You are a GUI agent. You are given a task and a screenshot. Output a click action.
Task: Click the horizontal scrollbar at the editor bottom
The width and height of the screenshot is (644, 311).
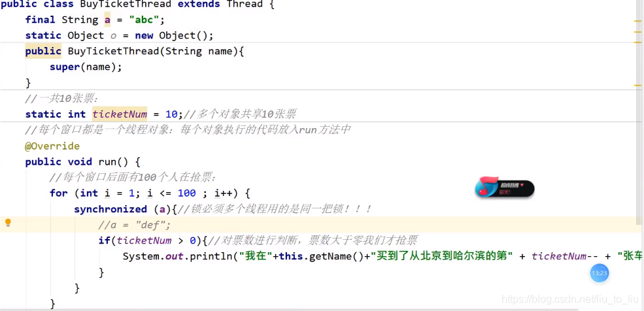point(289,309)
